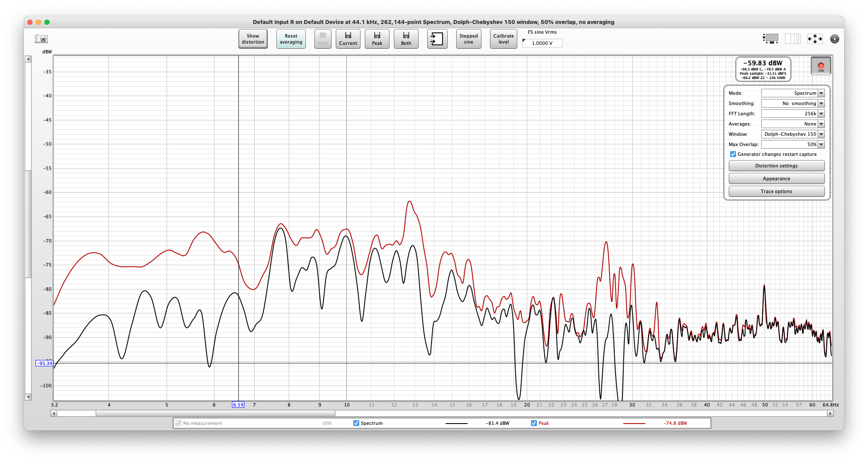Click the dBW axis unit label
Viewport: 868px width, 462px height.
click(x=47, y=52)
